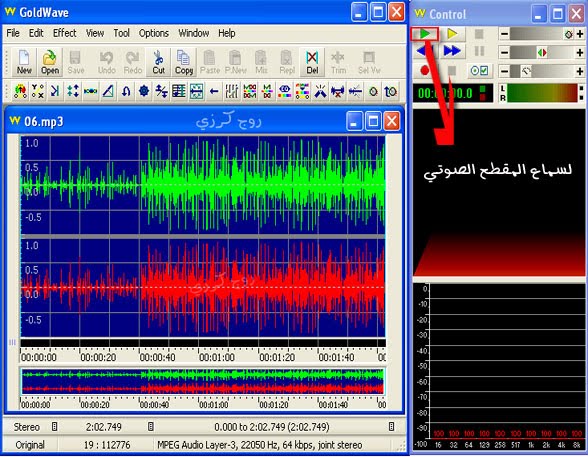Open the compressor up-down arrows effect

(73, 91)
